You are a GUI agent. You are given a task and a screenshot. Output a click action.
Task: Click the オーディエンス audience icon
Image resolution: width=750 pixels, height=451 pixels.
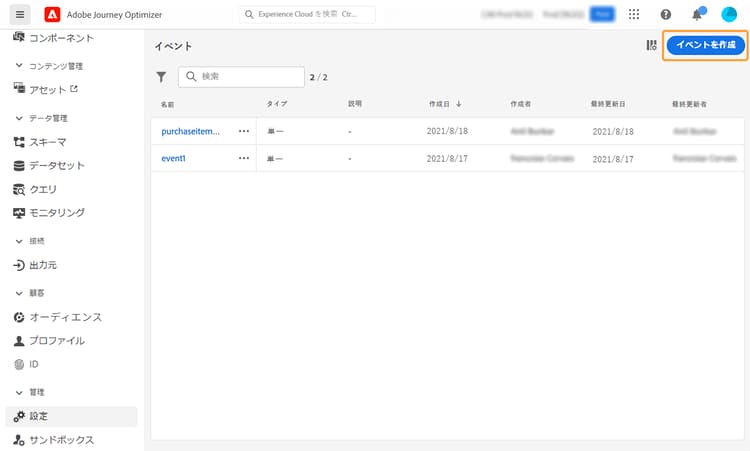[x=19, y=317]
